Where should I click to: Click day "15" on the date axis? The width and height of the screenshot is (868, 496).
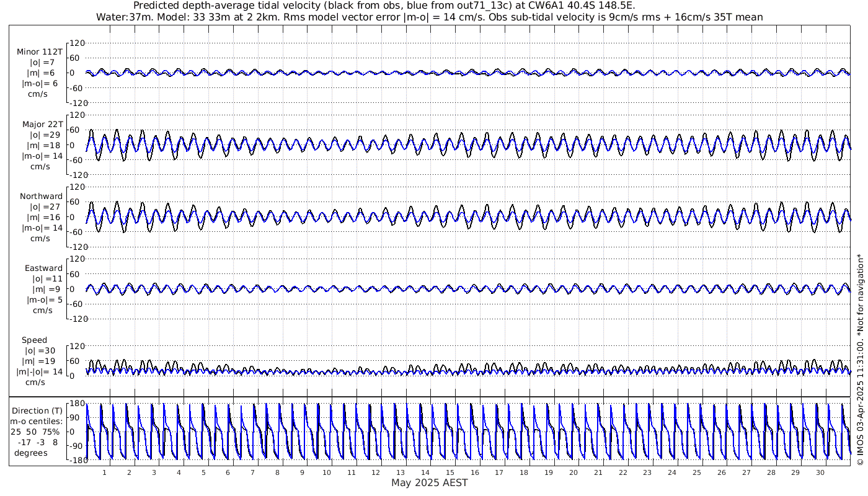(x=449, y=472)
